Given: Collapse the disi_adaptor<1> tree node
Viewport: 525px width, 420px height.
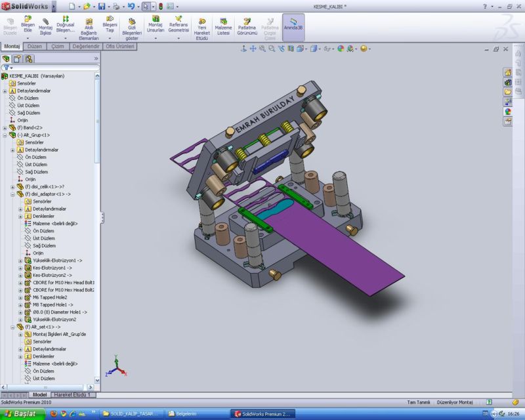Looking at the screenshot, I should point(13,194).
